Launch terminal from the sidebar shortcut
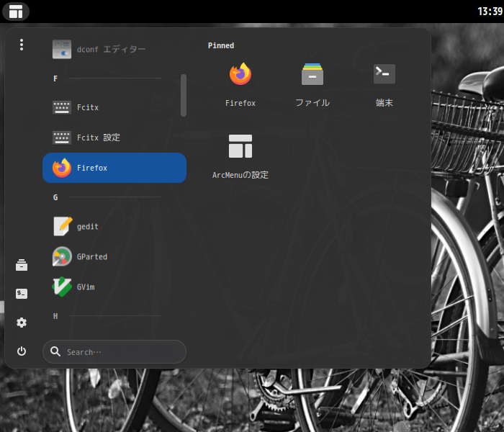Image resolution: width=504 pixels, height=432 pixels. click(x=22, y=294)
